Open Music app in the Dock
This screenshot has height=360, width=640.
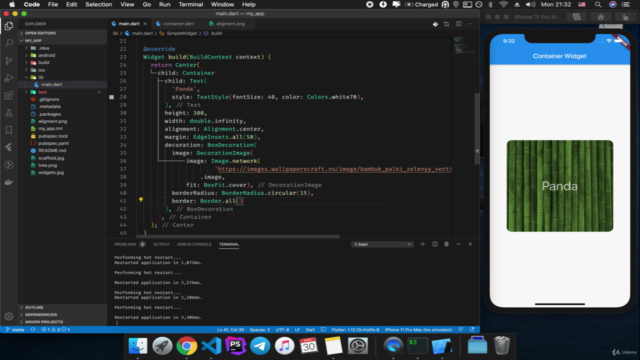pos(284,346)
